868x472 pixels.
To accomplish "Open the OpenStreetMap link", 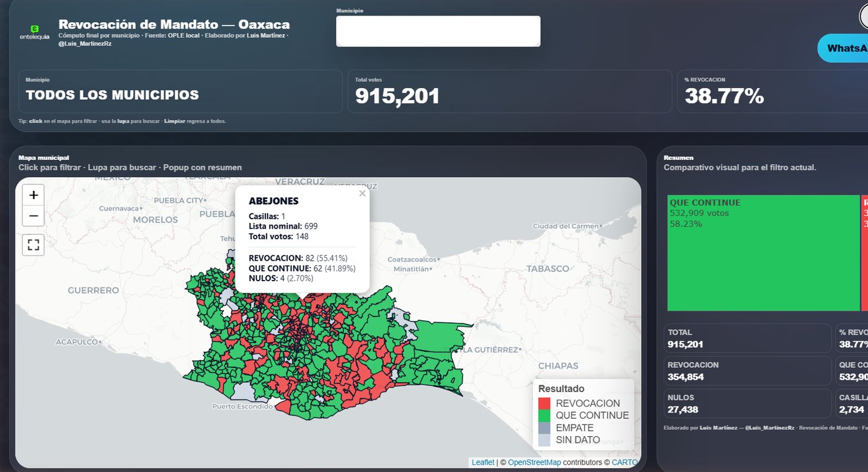I will click(534, 462).
